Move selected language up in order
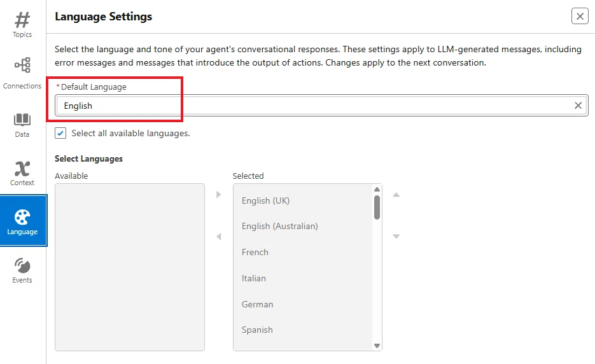This screenshot has height=364, width=595. pyautogui.click(x=396, y=195)
